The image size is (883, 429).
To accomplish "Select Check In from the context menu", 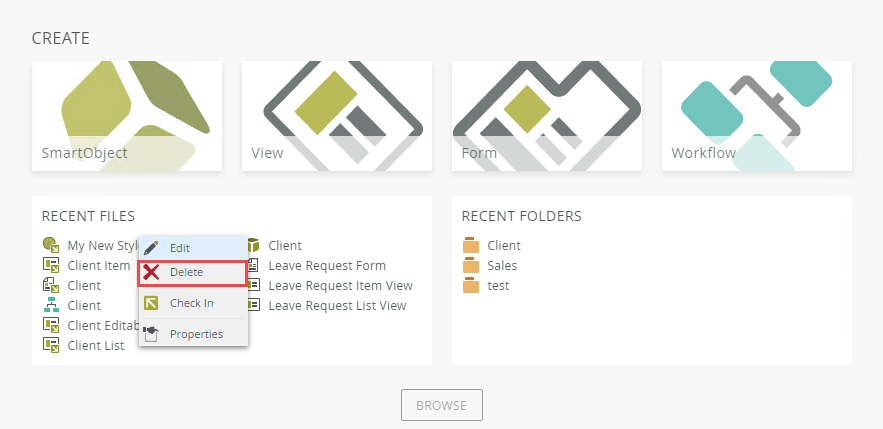I will (191, 303).
